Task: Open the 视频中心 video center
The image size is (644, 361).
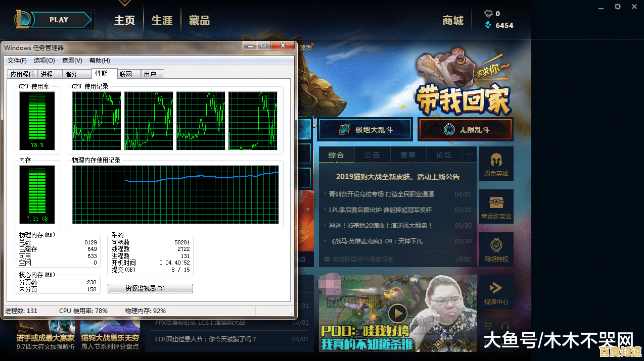Action: point(496,291)
